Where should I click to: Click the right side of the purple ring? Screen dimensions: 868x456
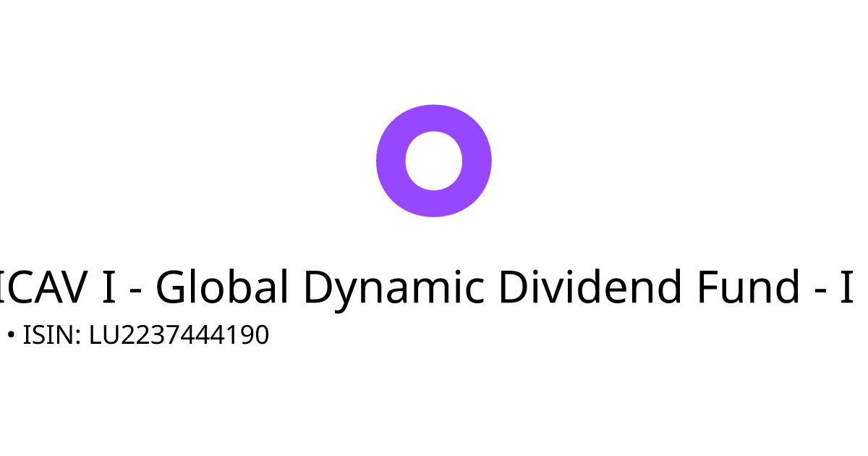coord(477,161)
